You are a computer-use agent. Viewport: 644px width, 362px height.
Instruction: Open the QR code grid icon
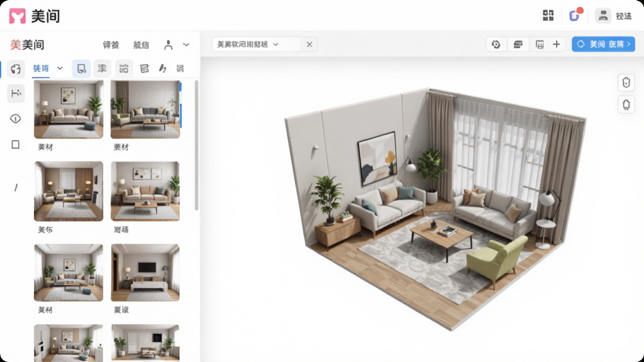pyautogui.click(x=548, y=16)
